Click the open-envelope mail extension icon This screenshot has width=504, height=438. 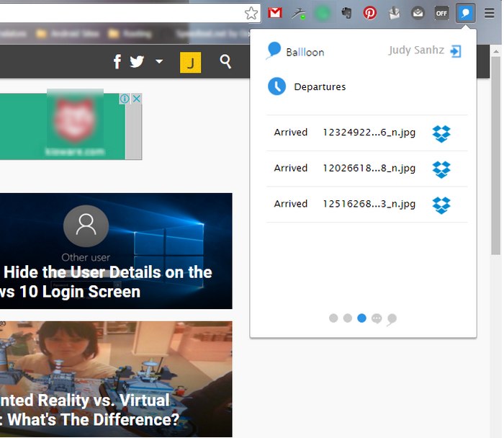click(x=418, y=13)
